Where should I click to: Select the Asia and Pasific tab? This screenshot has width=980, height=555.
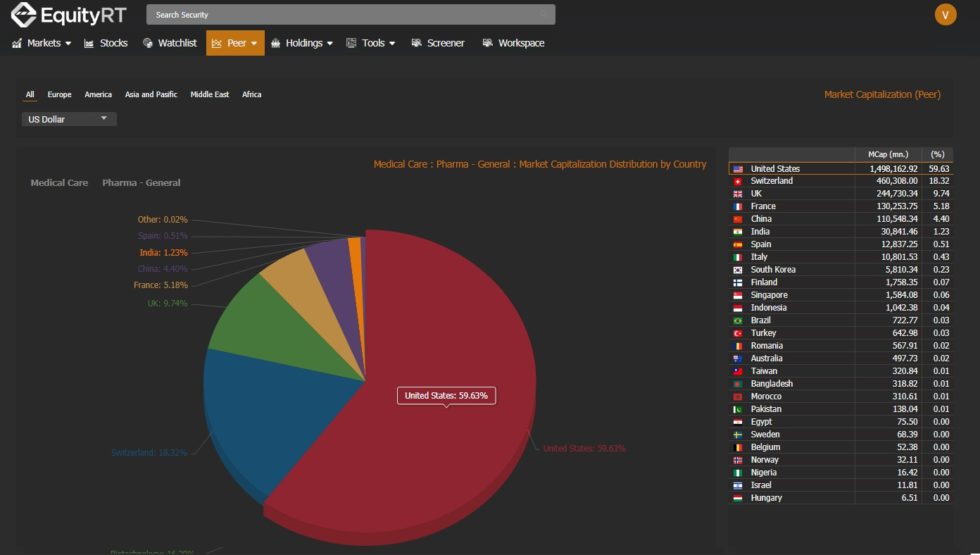[x=151, y=94]
